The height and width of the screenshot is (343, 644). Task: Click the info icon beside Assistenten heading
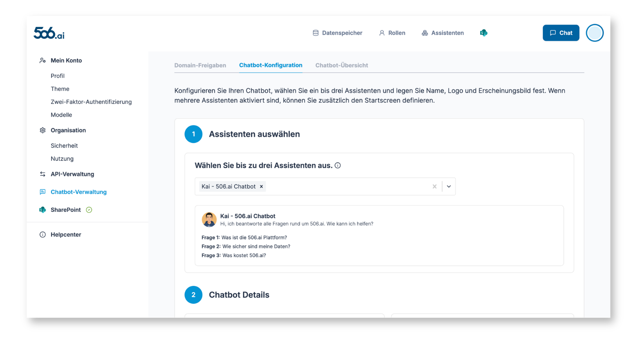click(338, 165)
